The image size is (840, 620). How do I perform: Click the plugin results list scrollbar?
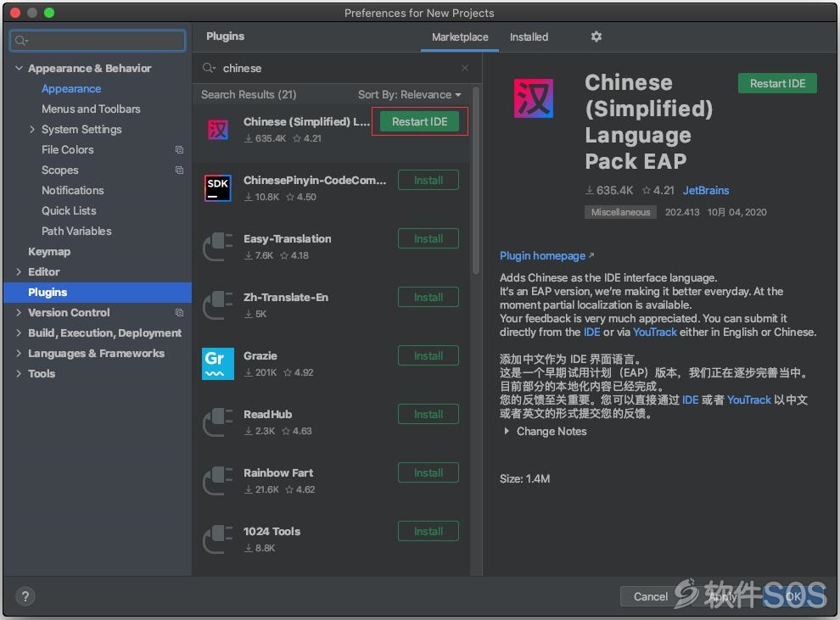click(x=476, y=182)
